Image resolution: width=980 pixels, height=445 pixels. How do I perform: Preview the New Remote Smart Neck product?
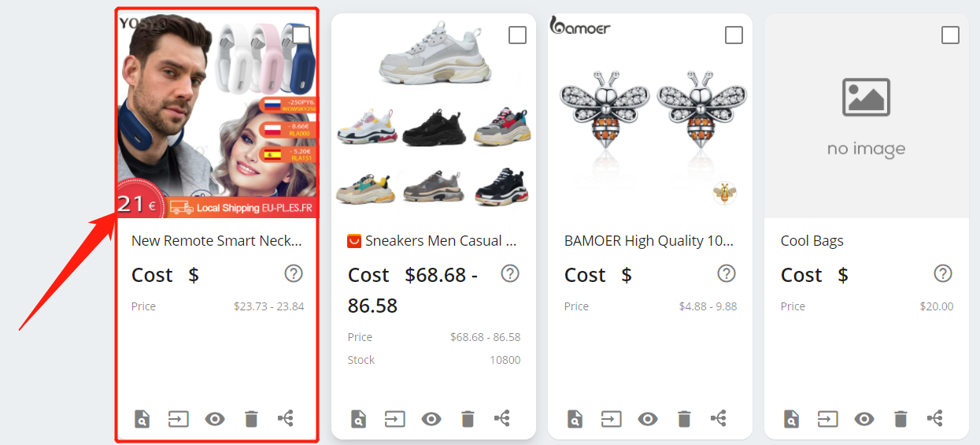(215, 419)
